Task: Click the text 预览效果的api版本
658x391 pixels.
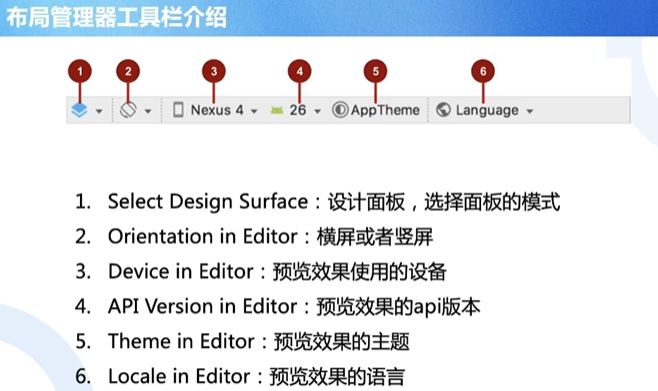Action: (398, 307)
